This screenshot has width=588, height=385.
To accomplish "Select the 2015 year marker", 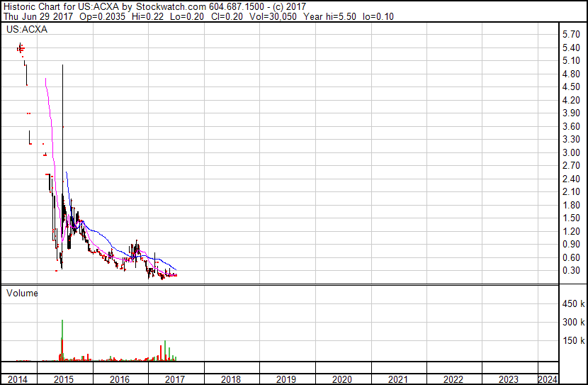I will (64, 379).
